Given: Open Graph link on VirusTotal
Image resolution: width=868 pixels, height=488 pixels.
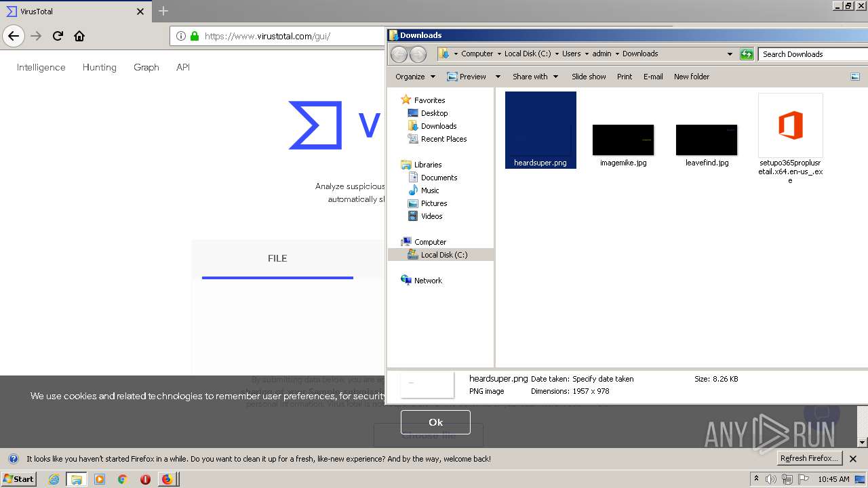Looking at the screenshot, I should point(146,67).
